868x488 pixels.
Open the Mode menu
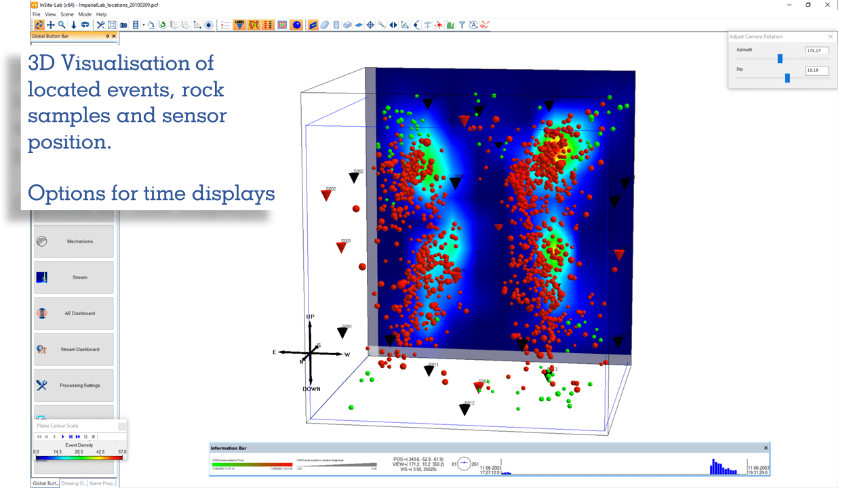85,14
